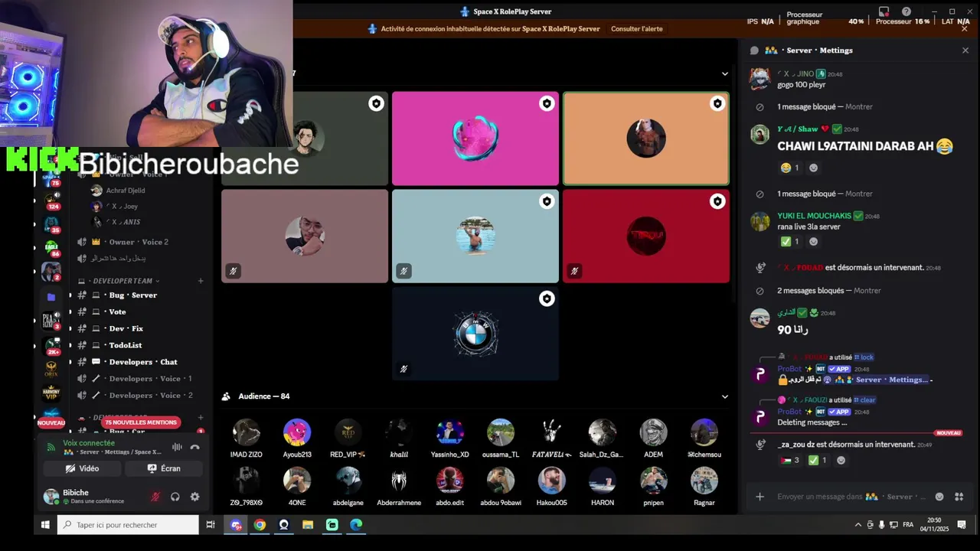Collapse the DEVELOPER TEAM category
Screen dimensions: 980x551
[122, 281]
